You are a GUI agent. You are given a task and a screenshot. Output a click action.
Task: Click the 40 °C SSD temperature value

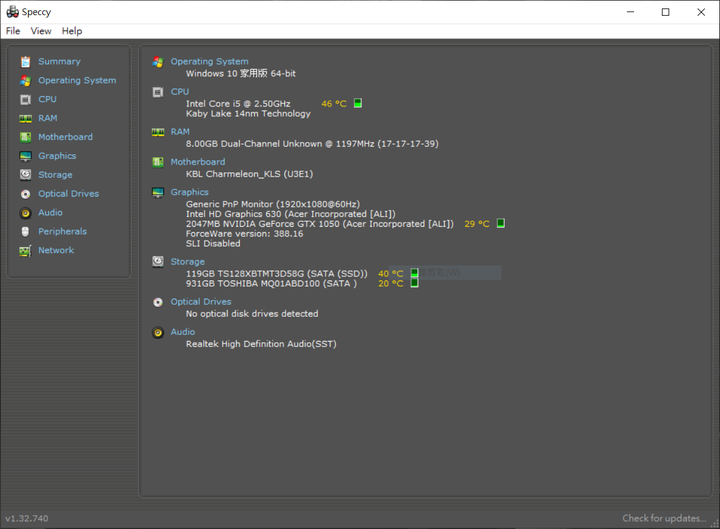(390, 274)
